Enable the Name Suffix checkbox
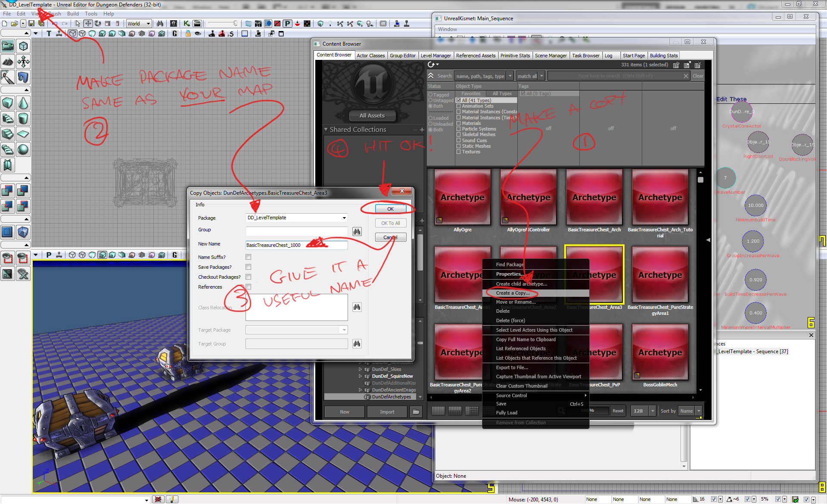The height and width of the screenshot is (504, 827). coord(248,257)
